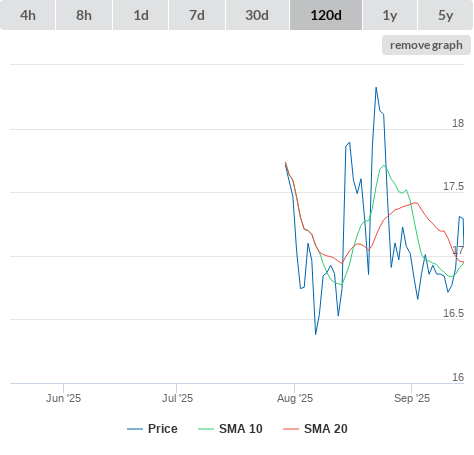Click the 17.5 y-axis value label
This screenshot has height=455, width=474.
[x=453, y=186]
